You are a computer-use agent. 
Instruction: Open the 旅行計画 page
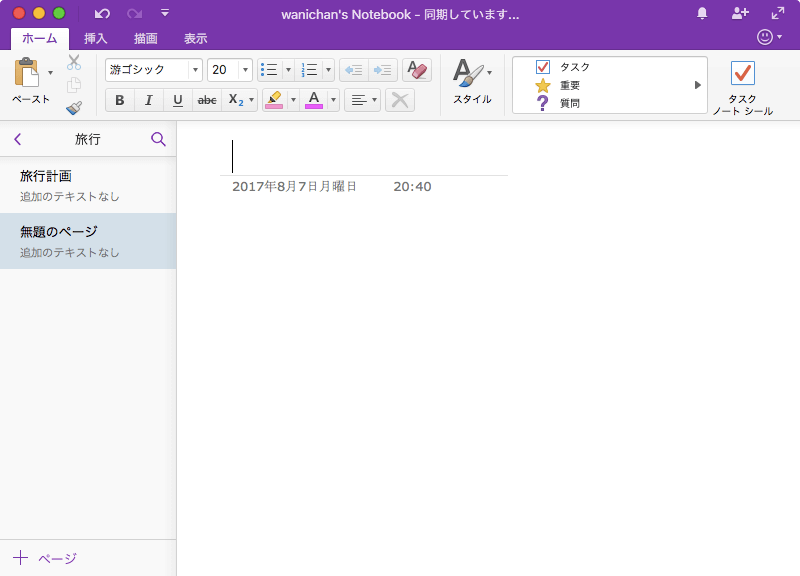(x=88, y=185)
